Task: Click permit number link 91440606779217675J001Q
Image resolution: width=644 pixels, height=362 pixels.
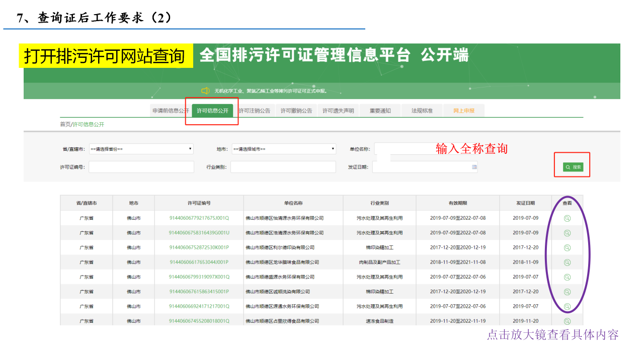Action: (x=199, y=218)
